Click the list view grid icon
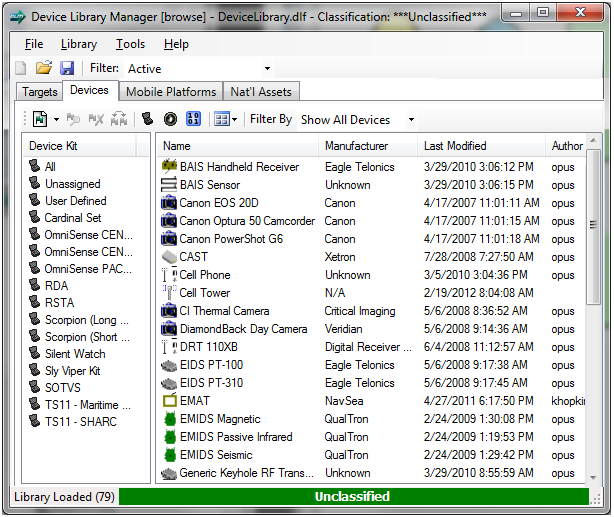Viewport: 614px width, 517px height. click(222, 119)
